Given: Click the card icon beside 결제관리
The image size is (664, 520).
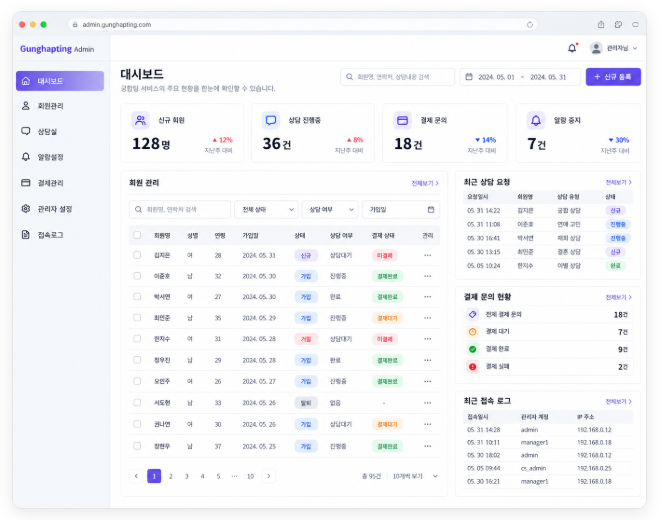Looking at the screenshot, I should (x=26, y=183).
